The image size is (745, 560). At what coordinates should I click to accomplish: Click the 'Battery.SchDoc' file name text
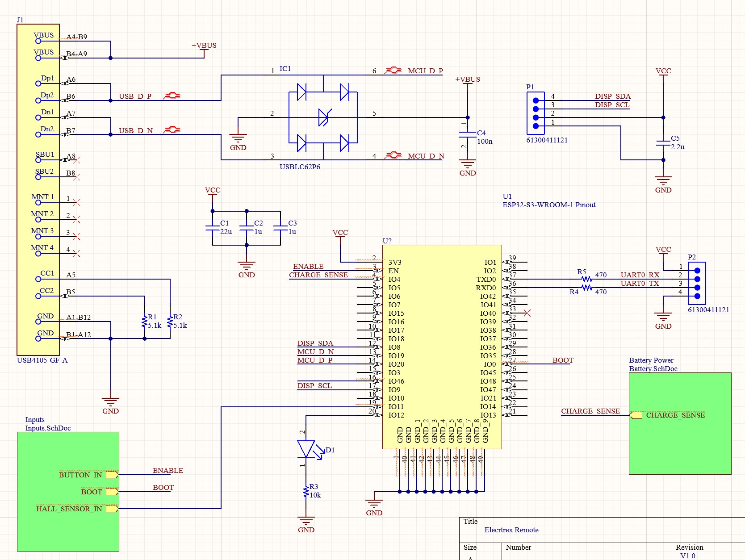tap(653, 368)
